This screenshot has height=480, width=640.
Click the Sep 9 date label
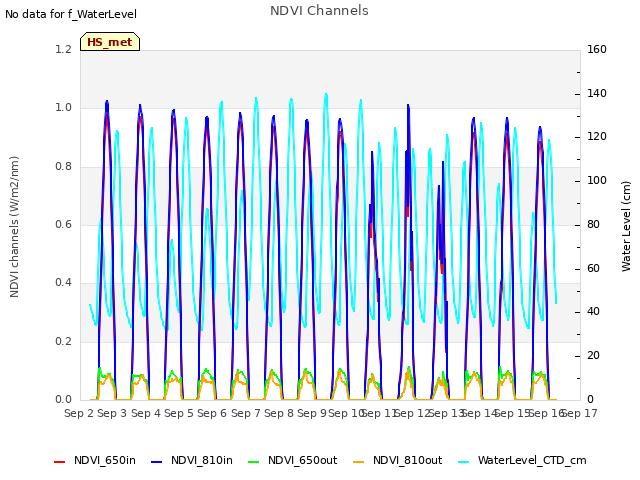(312, 413)
